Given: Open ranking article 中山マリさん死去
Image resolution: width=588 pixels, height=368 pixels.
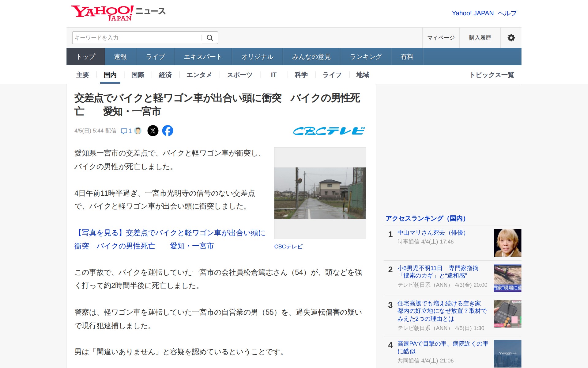Looking at the screenshot, I should click(x=432, y=233).
